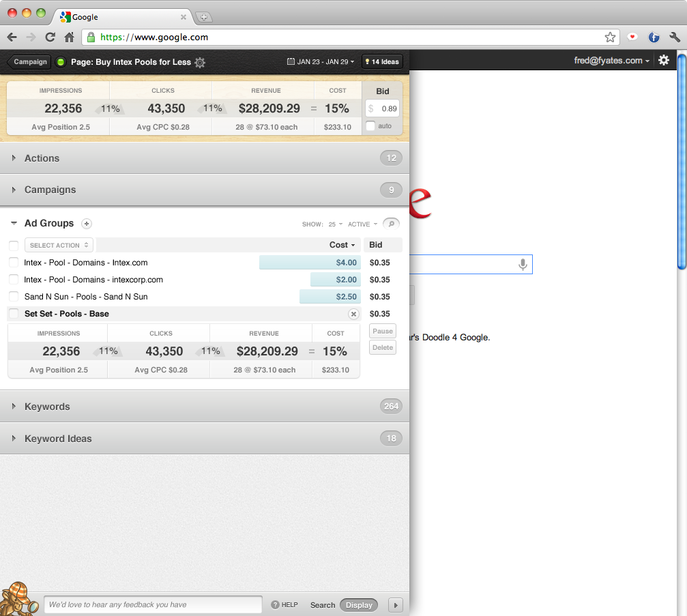Image resolution: width=687 pixels, height=616 pixels.
Task: Reload the page with refresh icon
Action: click(50, 38)
